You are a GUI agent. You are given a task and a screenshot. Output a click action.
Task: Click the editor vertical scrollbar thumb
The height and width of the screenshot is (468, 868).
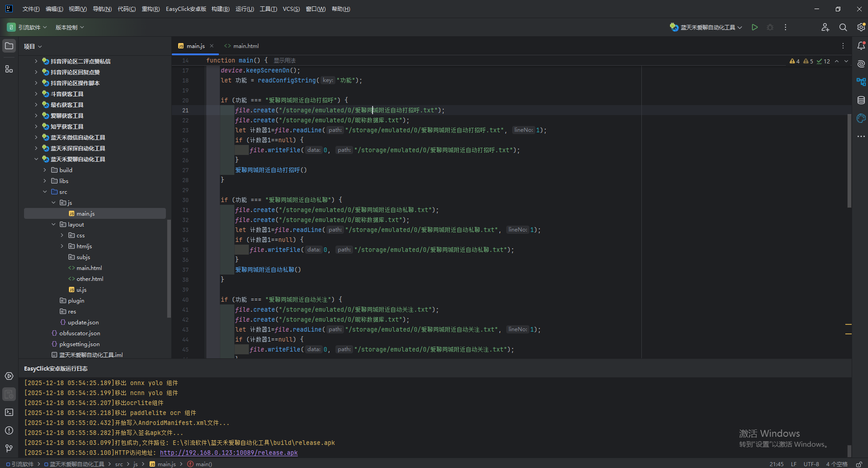[x=849, y=161]
